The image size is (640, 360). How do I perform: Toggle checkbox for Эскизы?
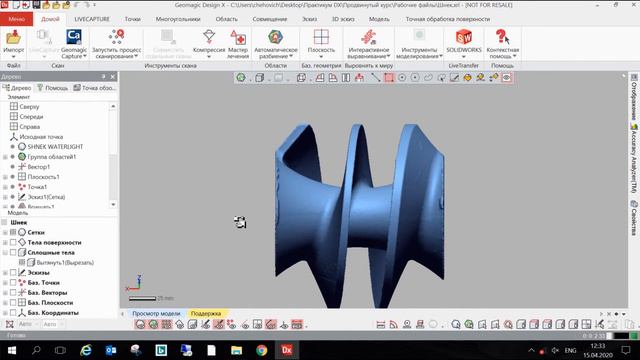coord(13,273)
